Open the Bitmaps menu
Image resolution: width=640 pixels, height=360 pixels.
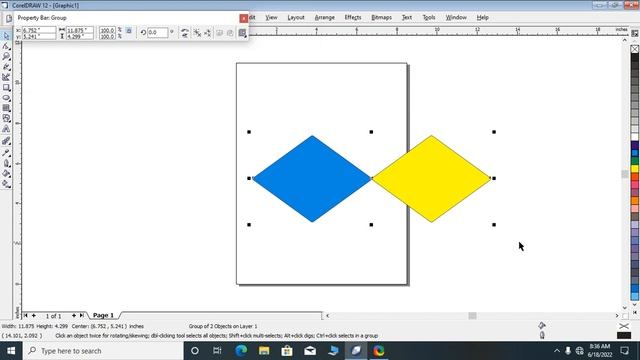click(382, 18)
